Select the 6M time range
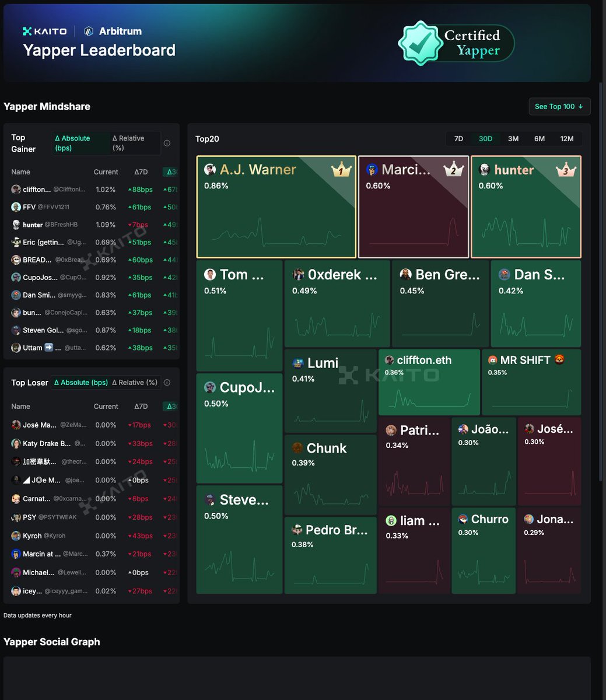This screenshot has width=606, height=700. click(540, 139)
